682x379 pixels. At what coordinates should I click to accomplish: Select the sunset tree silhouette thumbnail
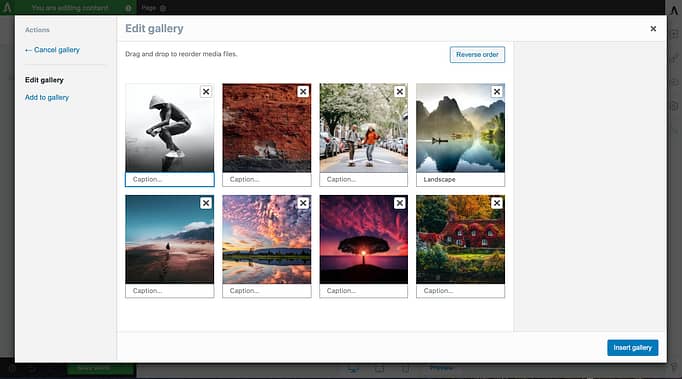click(x=364, y=239)
